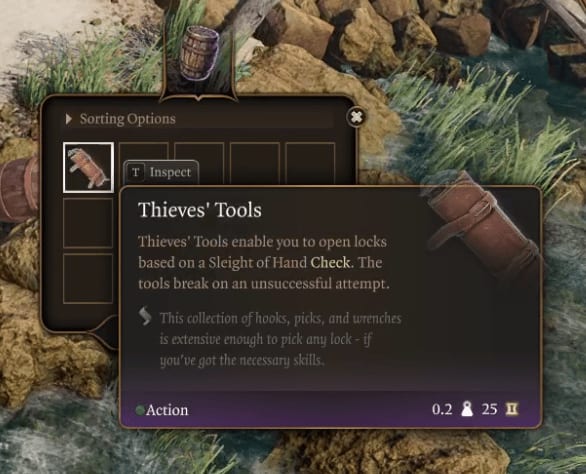Screen dimensions: 586x474
Task: Select the last empty slot in top row
Action: tap(310, 161)
